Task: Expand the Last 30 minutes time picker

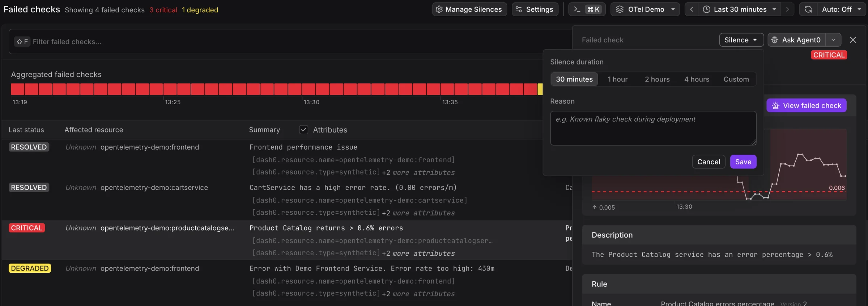Action: pos(740,9)
